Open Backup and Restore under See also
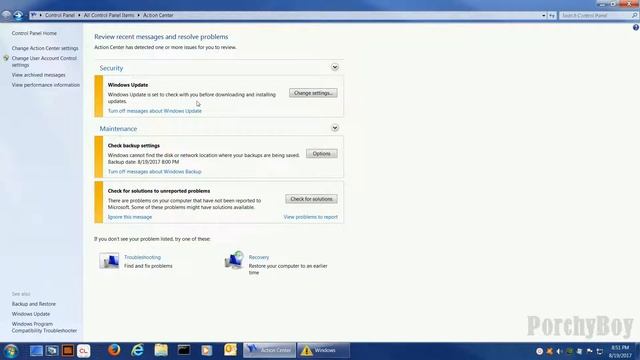 (x=34, y=304)
